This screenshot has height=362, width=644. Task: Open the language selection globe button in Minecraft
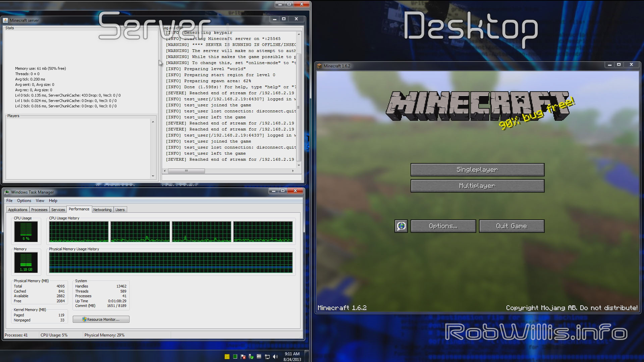click(x=401, y=226)
